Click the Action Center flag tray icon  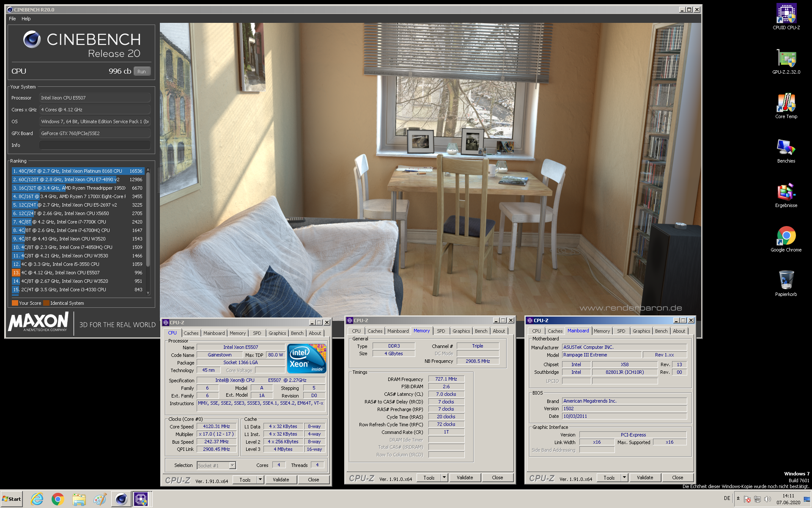pos(747,499)
